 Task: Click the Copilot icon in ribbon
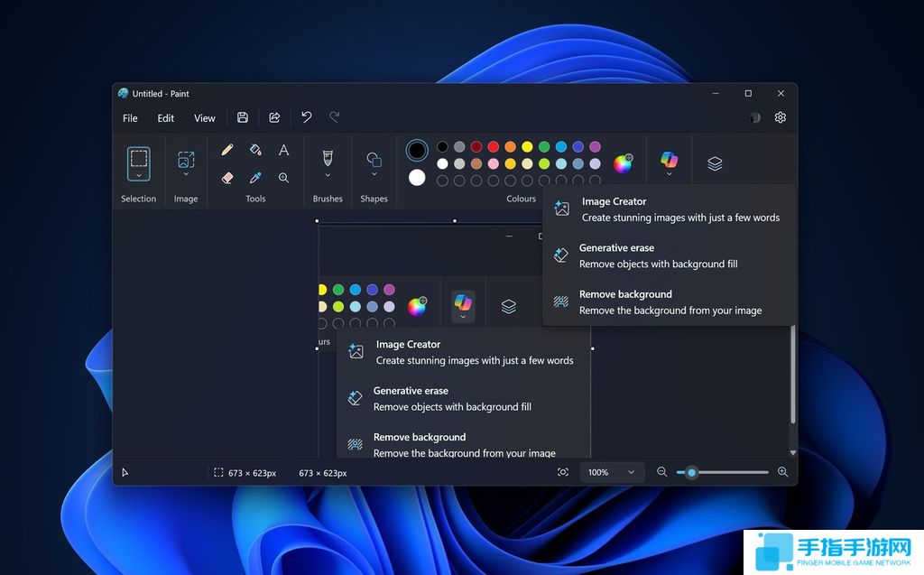[669, 159]
